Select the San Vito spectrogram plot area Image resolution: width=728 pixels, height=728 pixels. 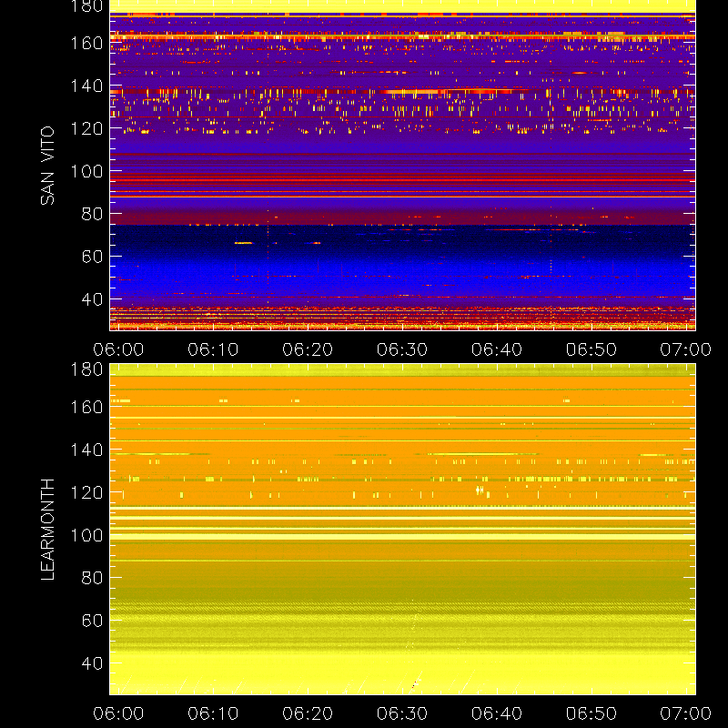point(402,166)
